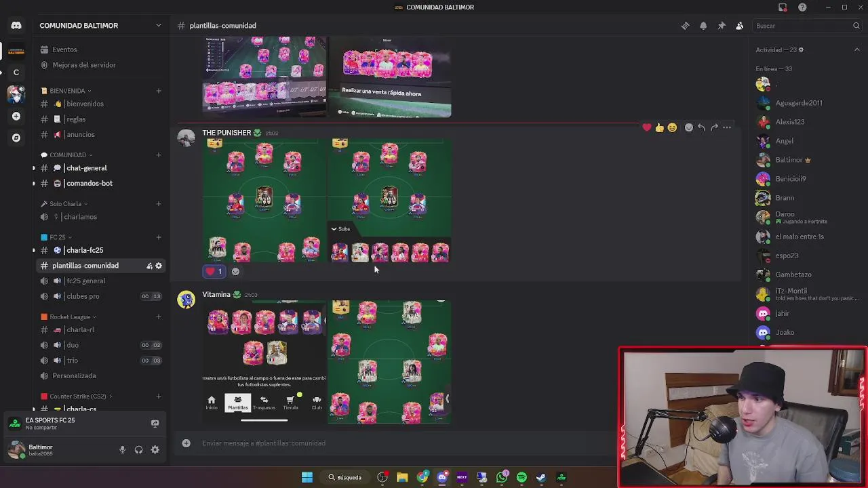Open the Inbox icon in title bar
The width and height of the screenshot is (868, 488).
point(783,7)
